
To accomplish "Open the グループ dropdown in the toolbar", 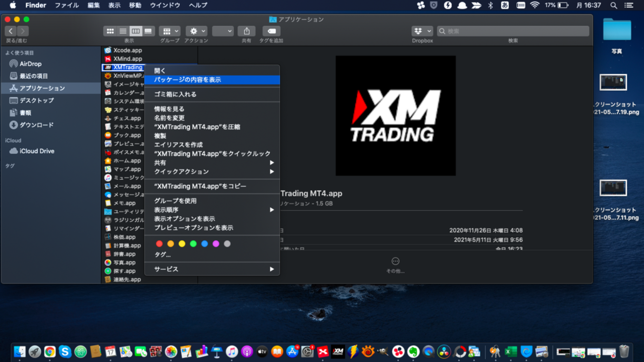I will click(168, 31).
